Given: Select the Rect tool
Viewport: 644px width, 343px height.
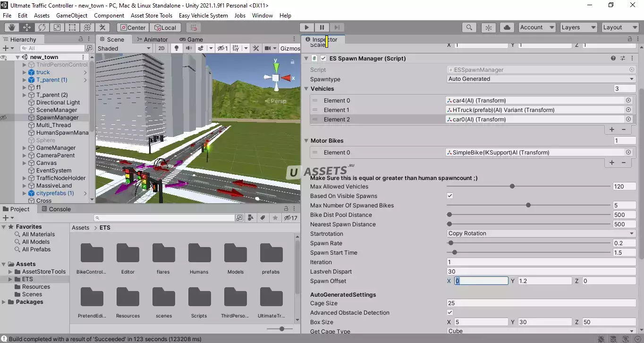Looking at the screenshot, I should (72, 27).
